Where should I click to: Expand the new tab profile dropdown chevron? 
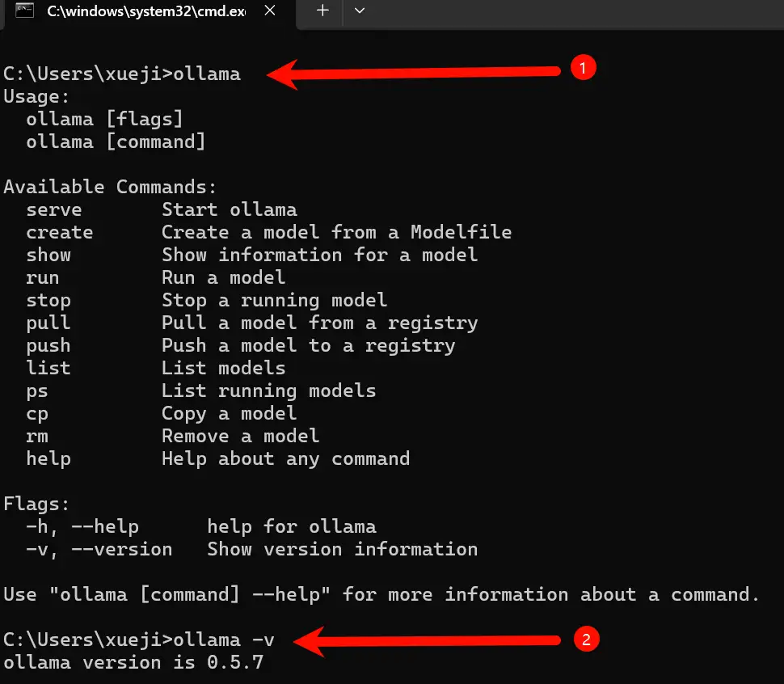[360, 11]
